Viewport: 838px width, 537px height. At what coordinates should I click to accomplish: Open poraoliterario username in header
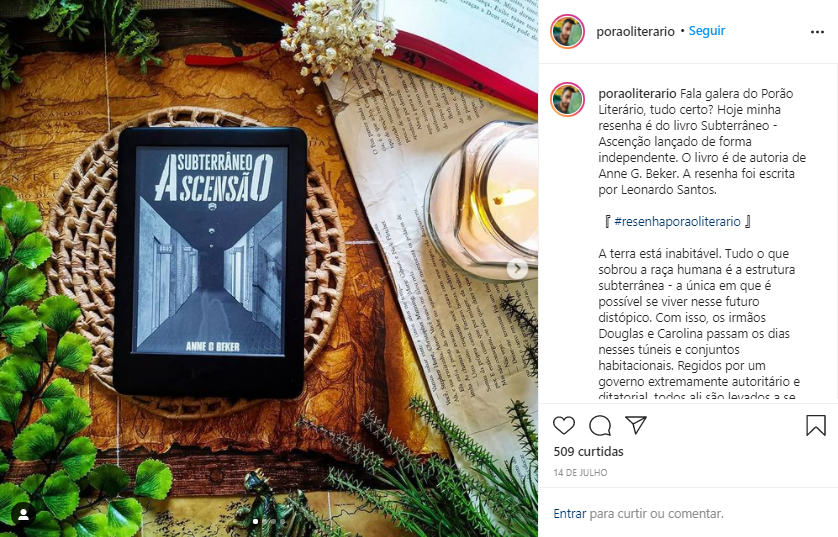tap(635, 32)
